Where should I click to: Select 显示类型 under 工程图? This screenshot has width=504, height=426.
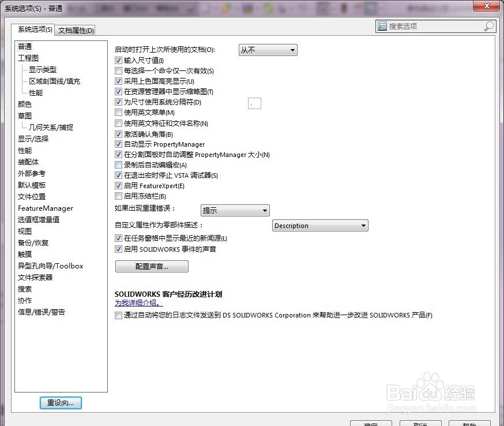(x=43, y=69)
